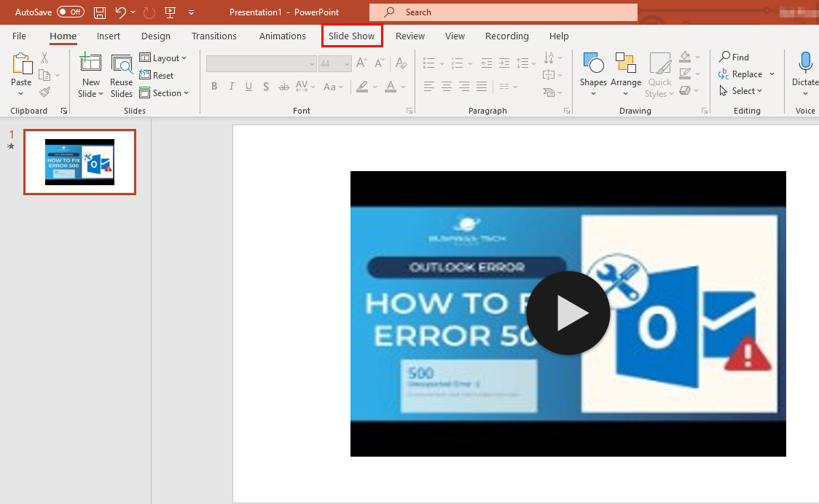The height and width of the screenshot is (504, 819).
Task: Toggle Justify paragraph alignment
Action: 482,87
